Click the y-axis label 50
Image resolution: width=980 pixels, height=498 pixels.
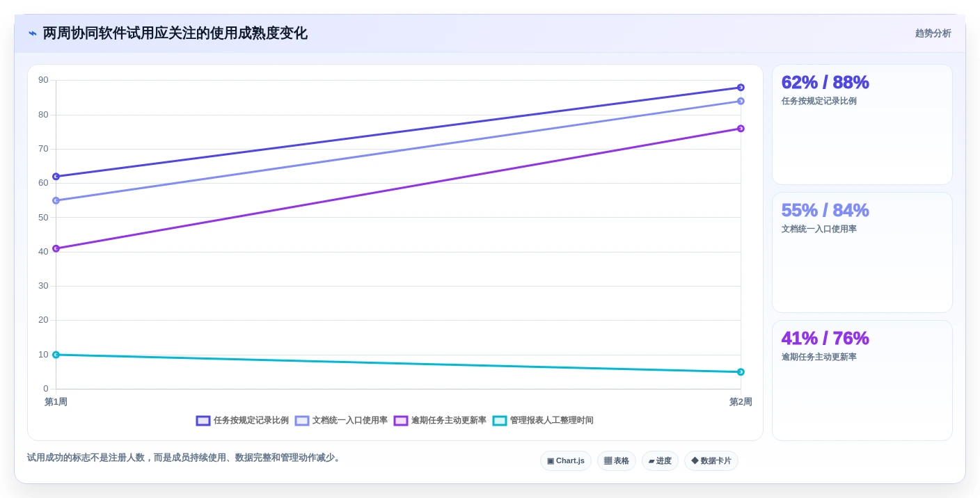[43, 217]
